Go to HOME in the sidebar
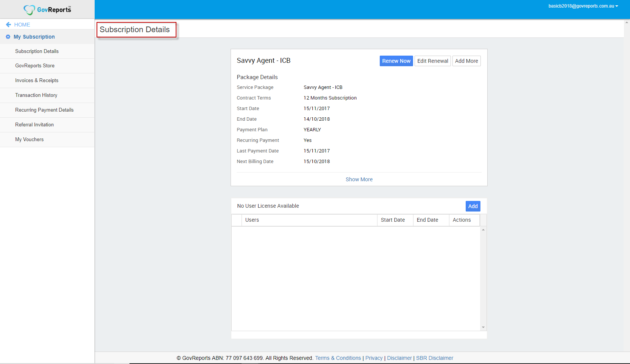Screen dimensions: 630x364 pyautogui.click(x=22, y=25)
